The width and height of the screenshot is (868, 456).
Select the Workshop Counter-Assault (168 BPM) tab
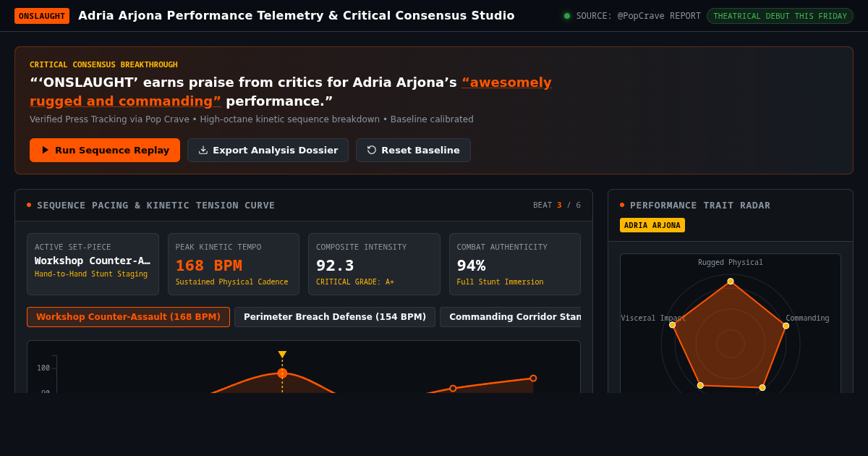coord(128,317)
